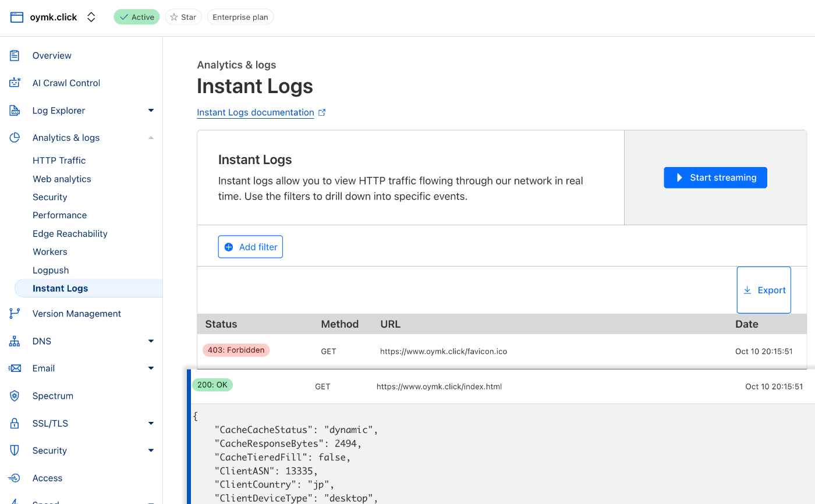Click the Spectrum shield icon
Image resolution: width=815 pixels, height=504 pixels.
tap(15, 396)
